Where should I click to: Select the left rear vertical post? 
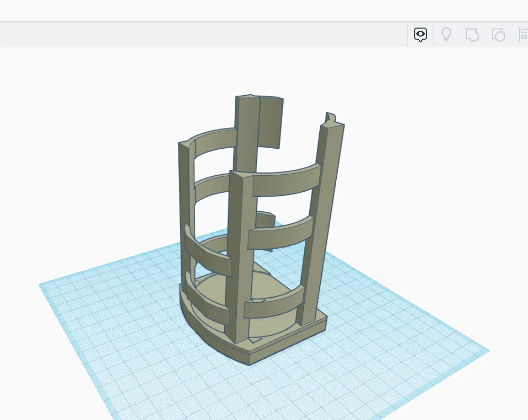(x=185, y=193)
